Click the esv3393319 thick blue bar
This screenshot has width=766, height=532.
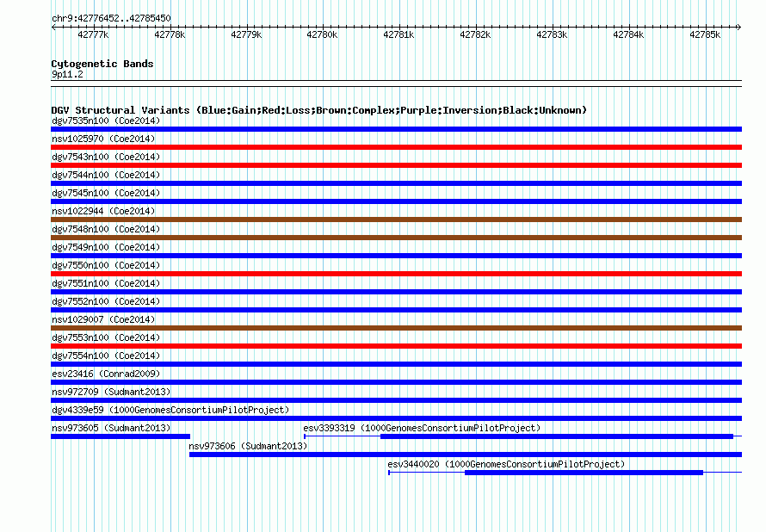557,436
